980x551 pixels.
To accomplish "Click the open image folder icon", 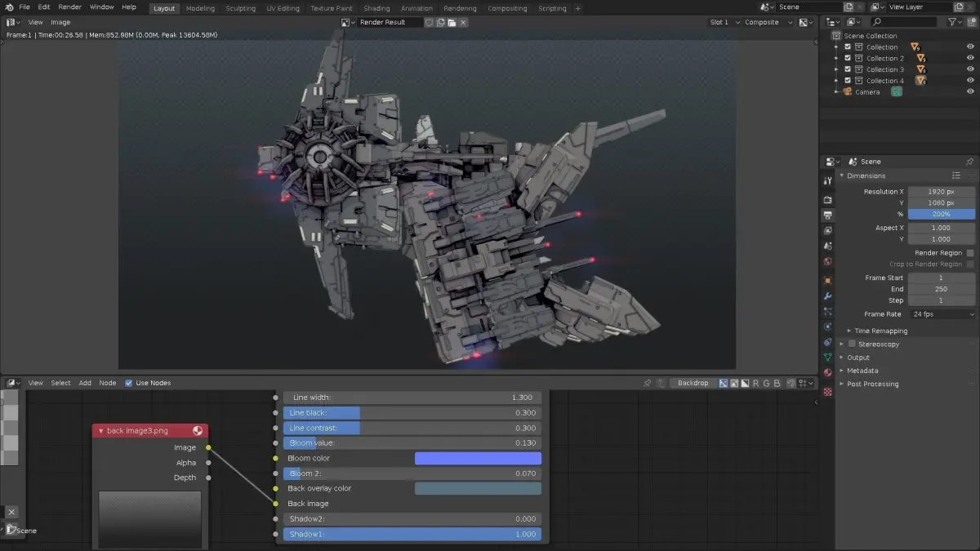I will pos(452,22).
